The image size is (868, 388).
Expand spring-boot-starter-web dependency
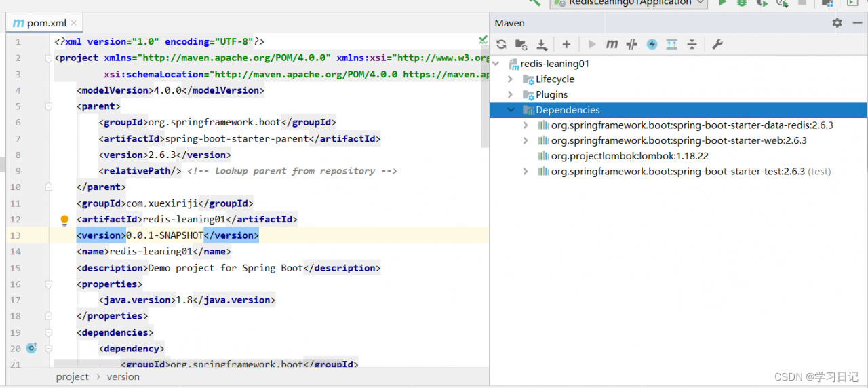pyautogui.click(x=526, y=140)
